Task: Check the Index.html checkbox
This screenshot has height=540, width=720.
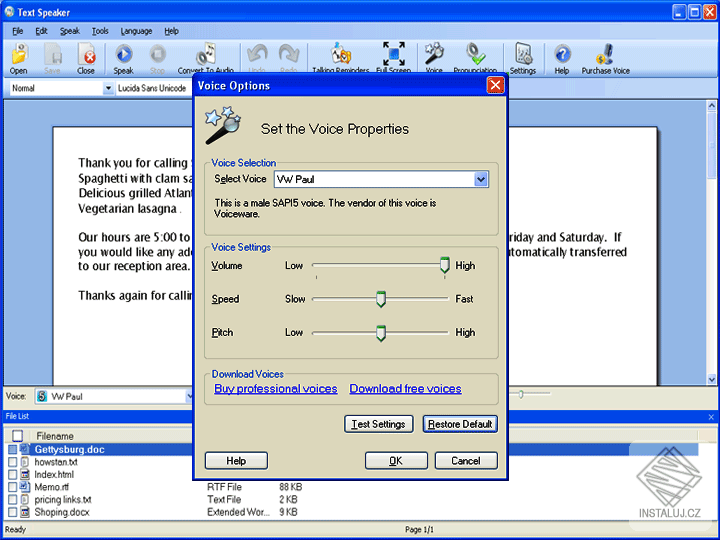Action: 12,474
